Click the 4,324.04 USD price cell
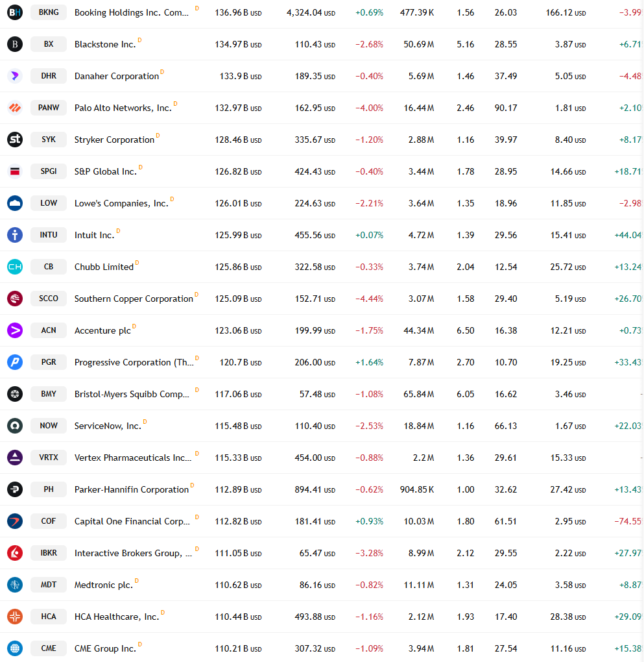This screenshot has width=644, height=662. [311, 13]
